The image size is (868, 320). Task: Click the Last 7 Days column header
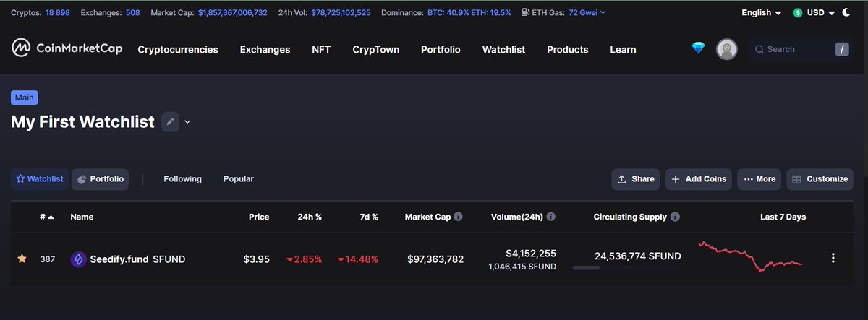(x=783, y=217)
